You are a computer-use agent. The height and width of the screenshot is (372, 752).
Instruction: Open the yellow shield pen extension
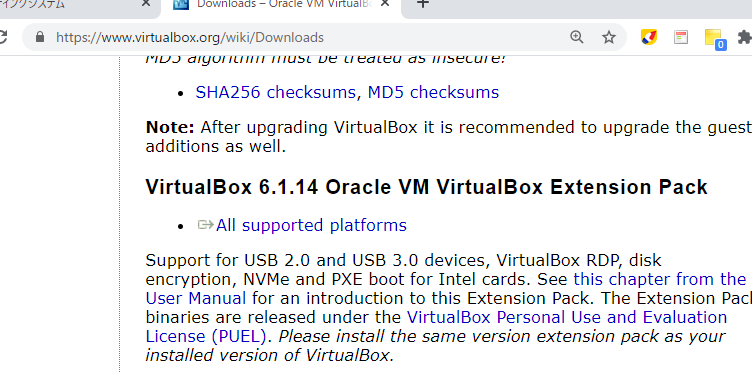coord(649,37)
